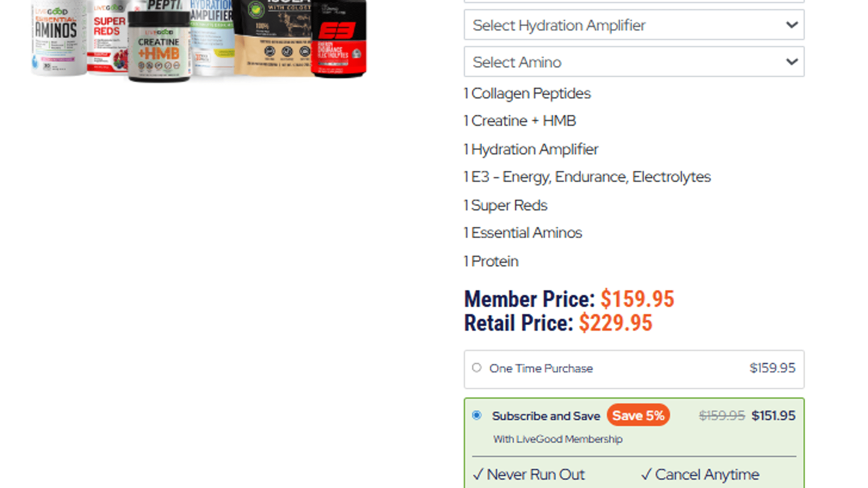Image resolution: width=868 pixels, height=488 pixels.
Task: Click the tan protein isolate pouch image
Action: point(273,37)
